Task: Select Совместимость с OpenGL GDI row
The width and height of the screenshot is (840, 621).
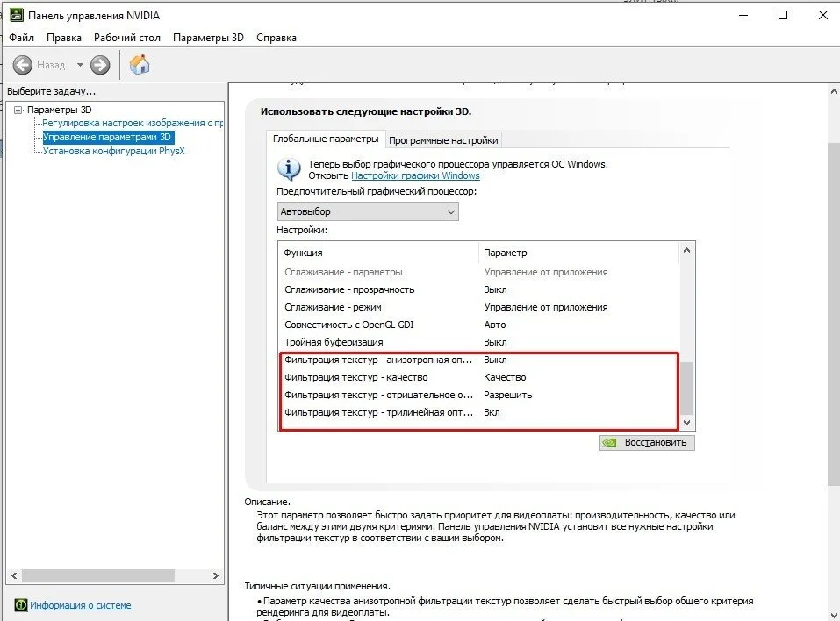Action: pyautogui.click(x=479, y=325)
